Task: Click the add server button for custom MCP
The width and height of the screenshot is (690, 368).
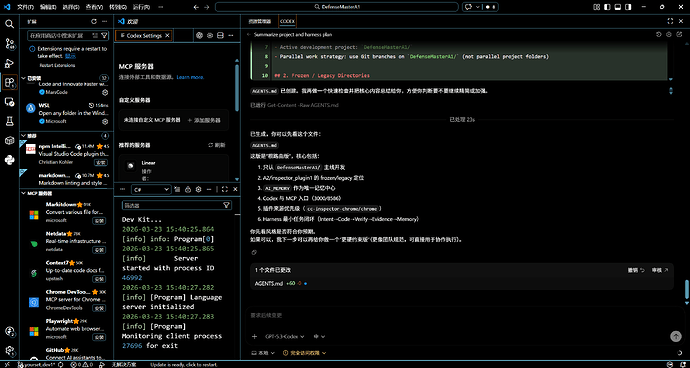Action: click(204, 120)
